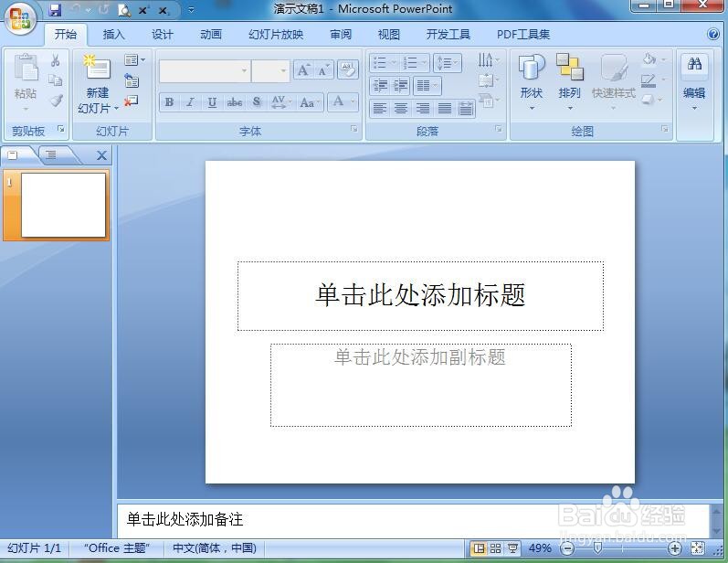Open the 开发工具 tab
The image size is (728, 563).
pyautogui.click(x=448, y=35)
